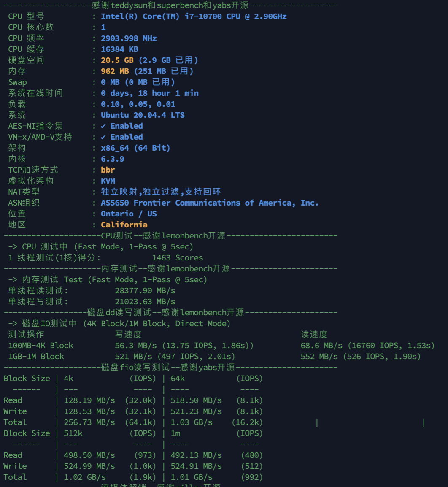Select the 2903.998 MHz CPU frequency value
The image size is (448, 487).
coord(129,38)
